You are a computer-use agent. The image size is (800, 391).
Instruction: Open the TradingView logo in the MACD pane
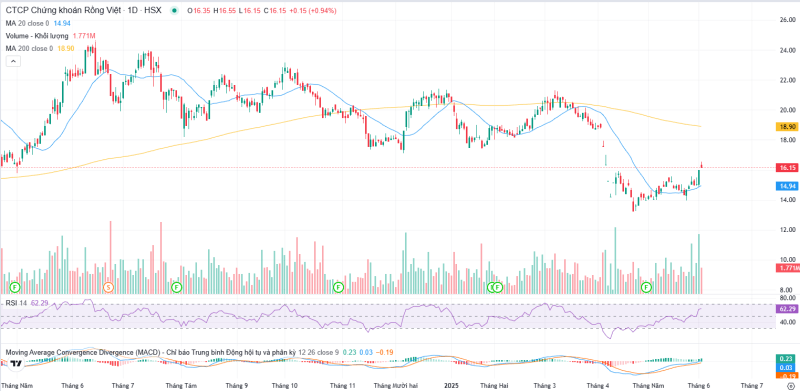click(16, 364)
